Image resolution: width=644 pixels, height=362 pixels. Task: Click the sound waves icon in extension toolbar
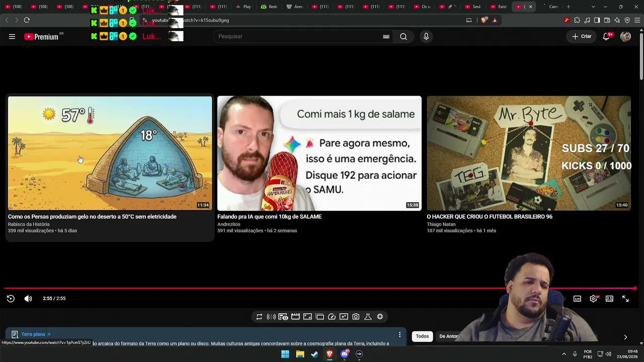pos(271,317)
